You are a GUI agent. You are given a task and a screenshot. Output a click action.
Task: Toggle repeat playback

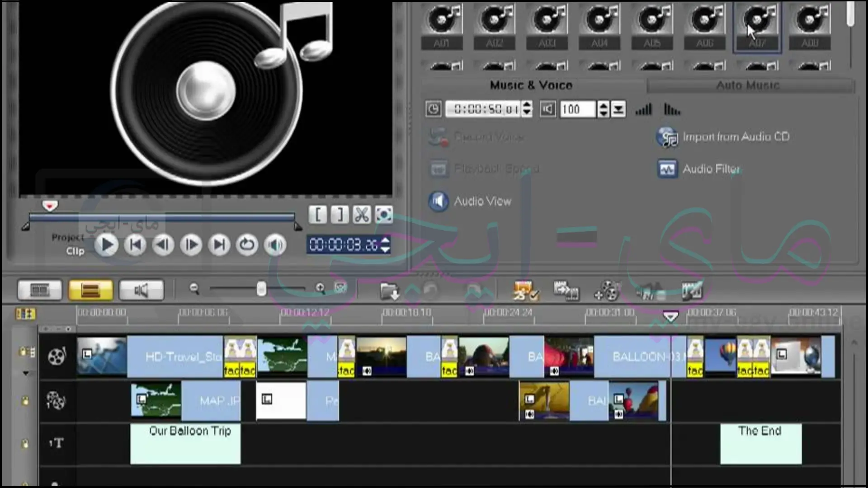(x=247, y=245)
